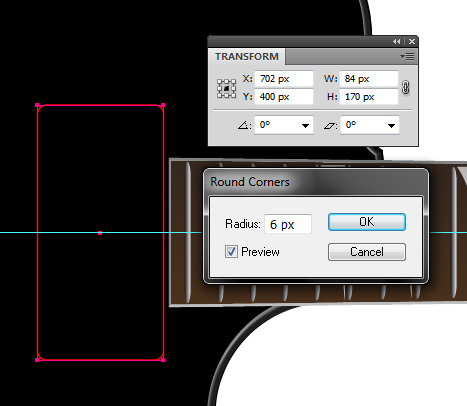Click the H height field

369,97
